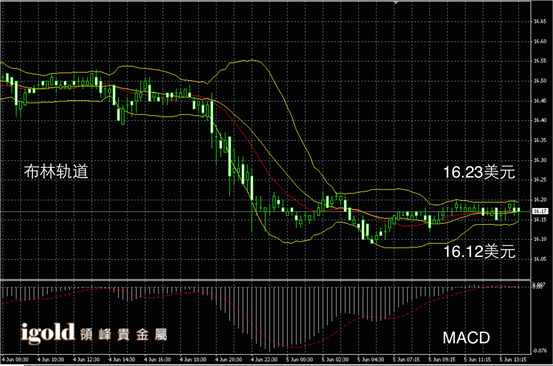This screenshot has width=553, height=366.
Task: Click the 16.50 price axis label
Action: [x=540, y=81]
